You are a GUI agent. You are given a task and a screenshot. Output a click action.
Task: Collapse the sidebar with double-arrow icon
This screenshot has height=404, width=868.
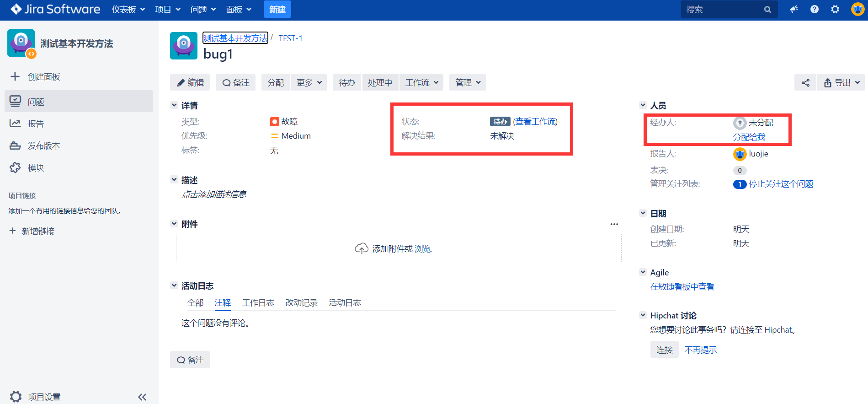(142, 397)
